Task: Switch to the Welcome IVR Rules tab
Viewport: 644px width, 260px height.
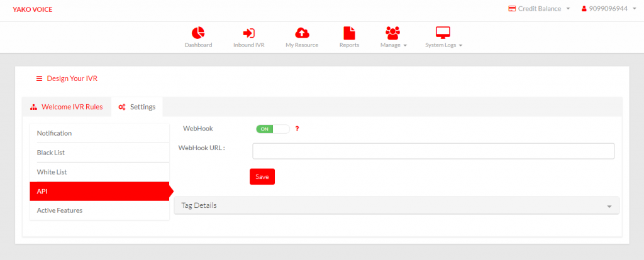Action: [x=66, y=107]
